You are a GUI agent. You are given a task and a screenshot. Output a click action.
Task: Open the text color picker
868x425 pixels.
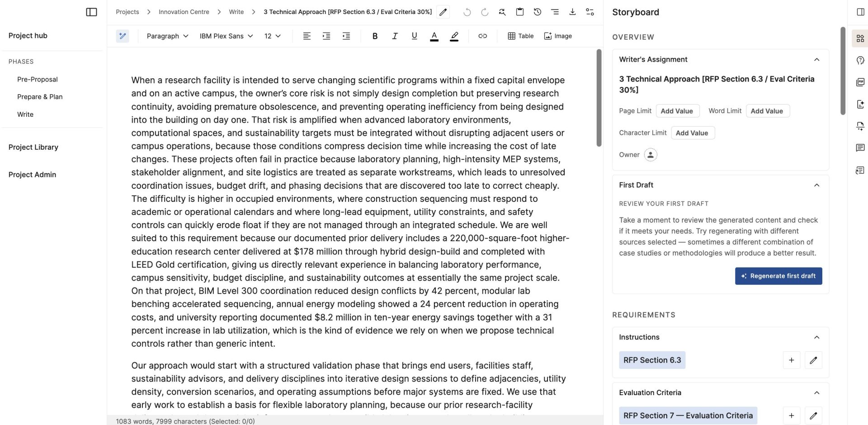pyautogui.click(x=434, y=36)
